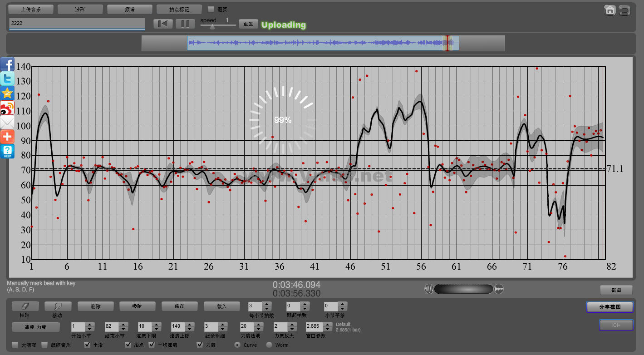The image size is (644, 355).
Task: Open the Weibo share icon
Action: click(7, 108)
